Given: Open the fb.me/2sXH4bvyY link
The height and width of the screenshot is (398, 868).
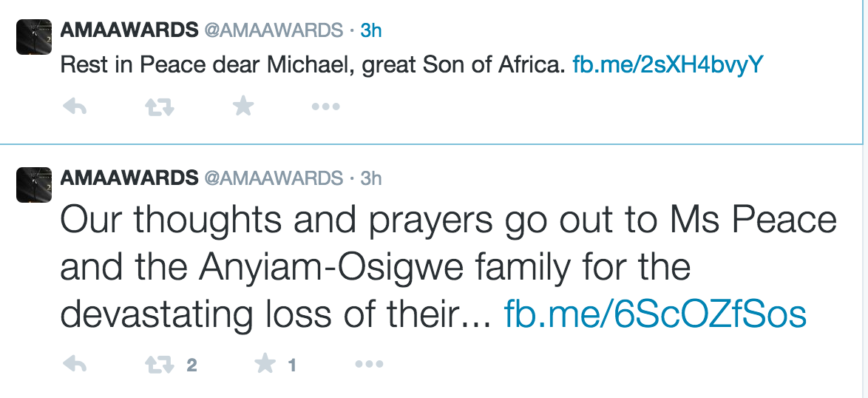Looking at the screenshot, I should (x=668, y=65).
